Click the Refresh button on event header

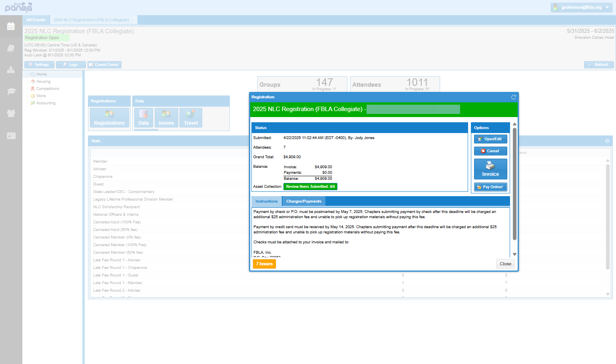click(599, 65)
